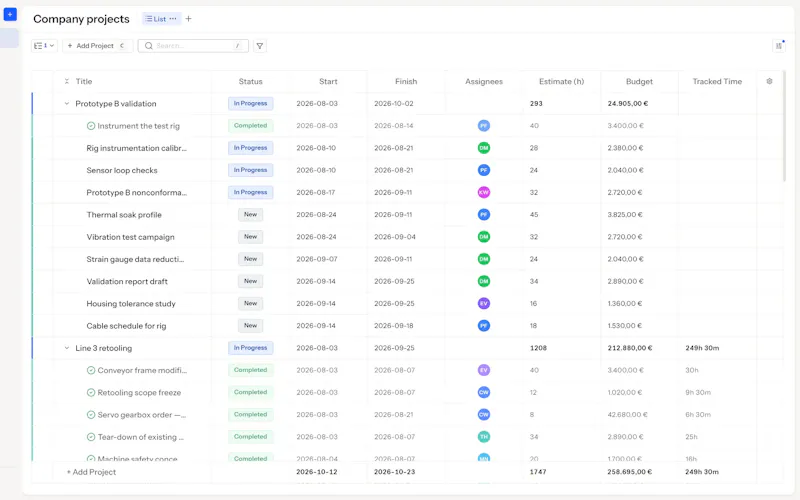Open New status of Cable schedule for rig

pos(251,326)
